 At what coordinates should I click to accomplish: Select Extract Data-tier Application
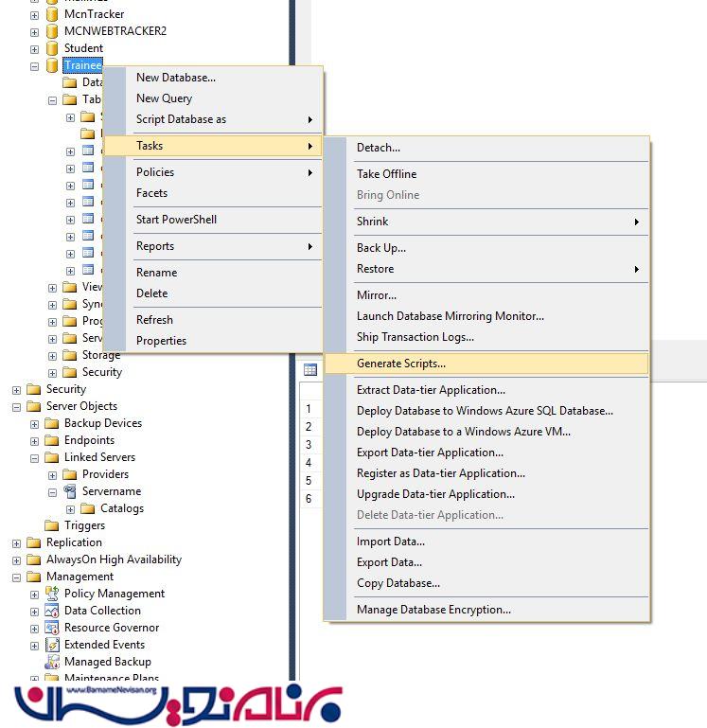(x=486, y=390)
